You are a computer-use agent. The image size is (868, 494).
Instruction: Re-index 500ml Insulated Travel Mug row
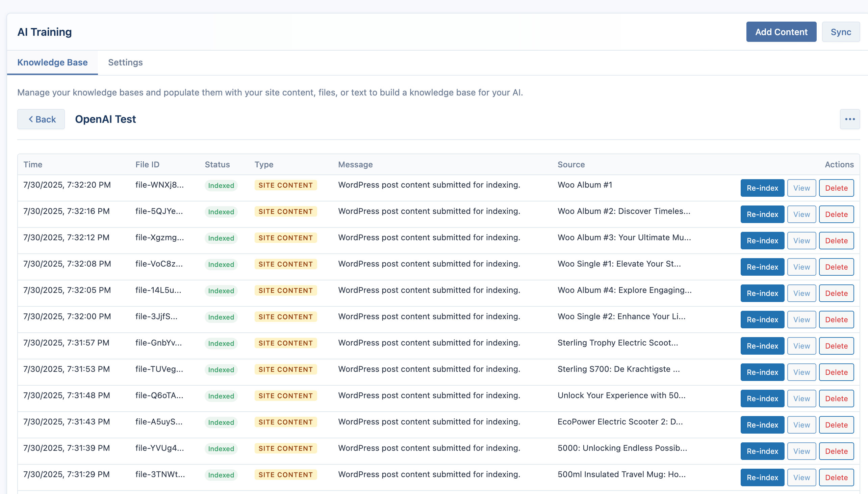tap(762, 477)
